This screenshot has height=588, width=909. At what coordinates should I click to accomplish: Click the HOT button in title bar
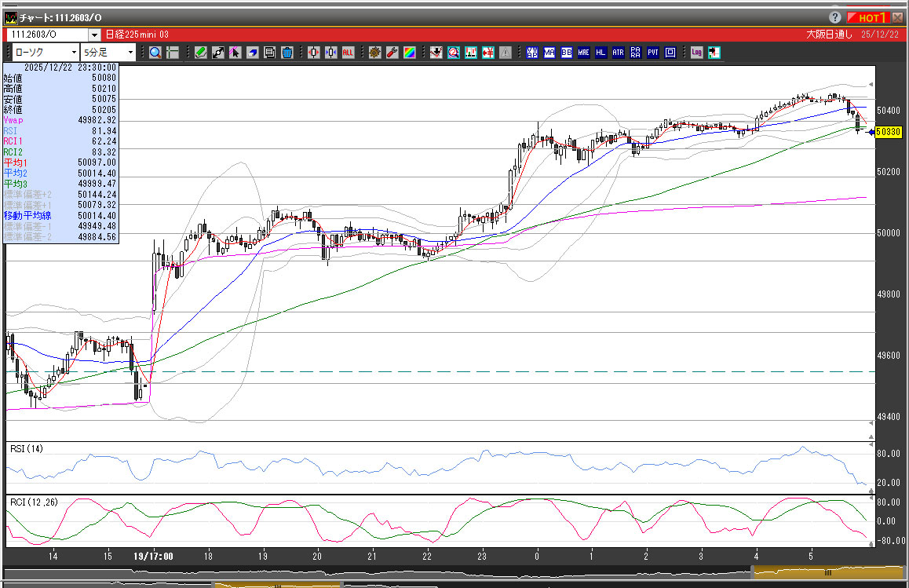[x=869, y=17]
